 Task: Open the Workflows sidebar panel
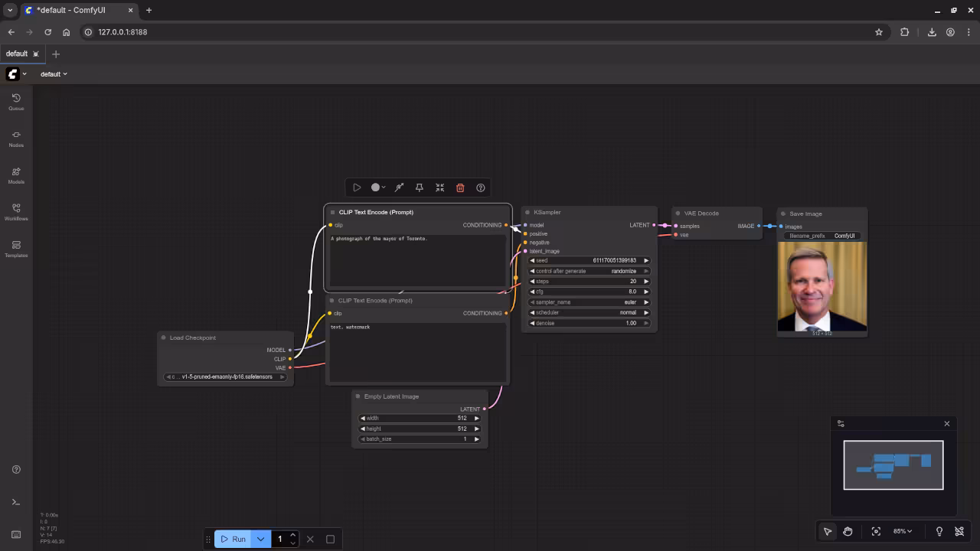coord(16,212)
